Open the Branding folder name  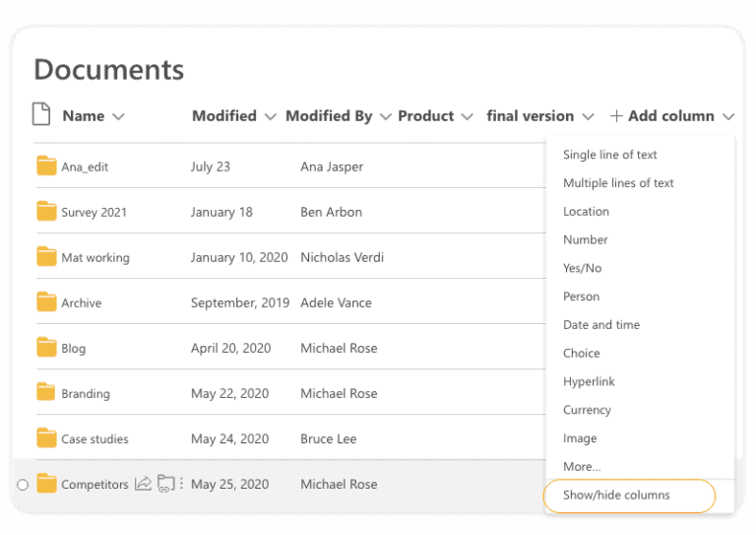pos(86,394)
